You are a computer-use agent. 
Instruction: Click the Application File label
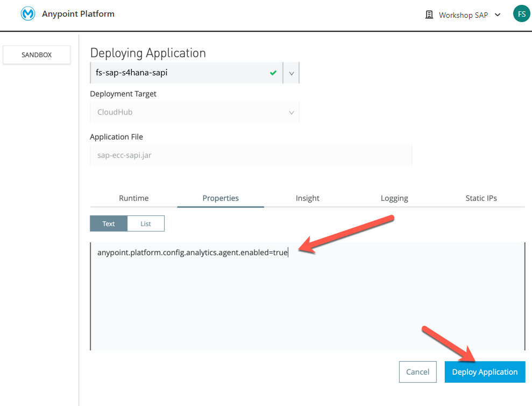[x=116, y=137]
